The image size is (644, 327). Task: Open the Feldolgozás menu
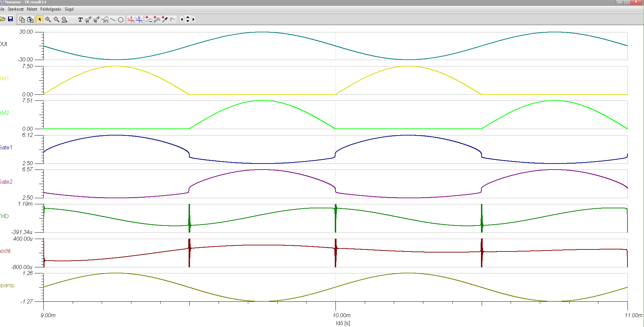click(x=51, y=9)
